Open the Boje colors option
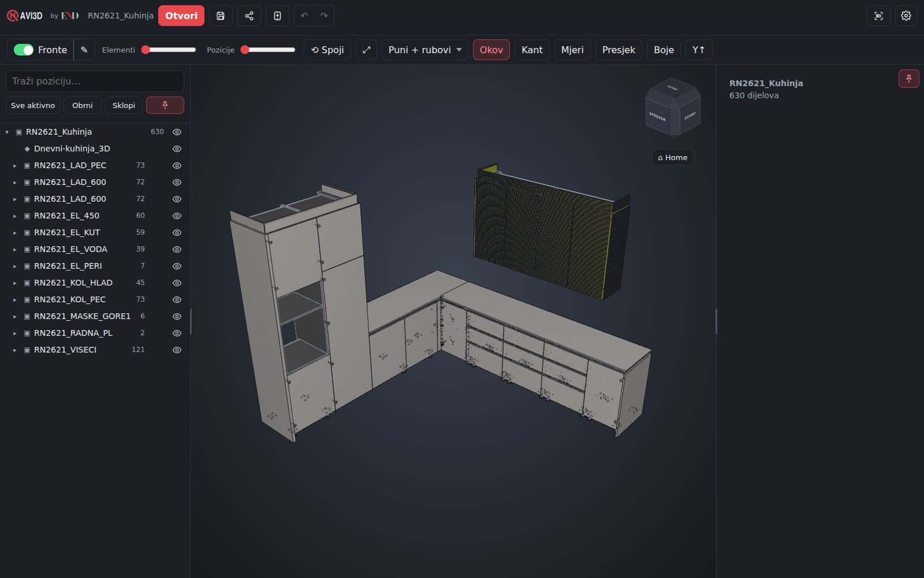The height and width of the screenshot is (578, 924). [x=664, y=50]
